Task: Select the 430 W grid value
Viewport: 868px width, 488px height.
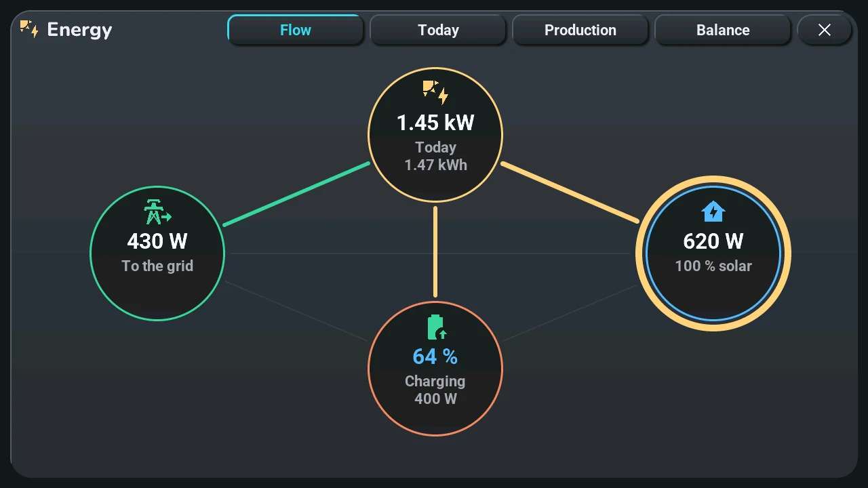Action: (x=157, y=241)
